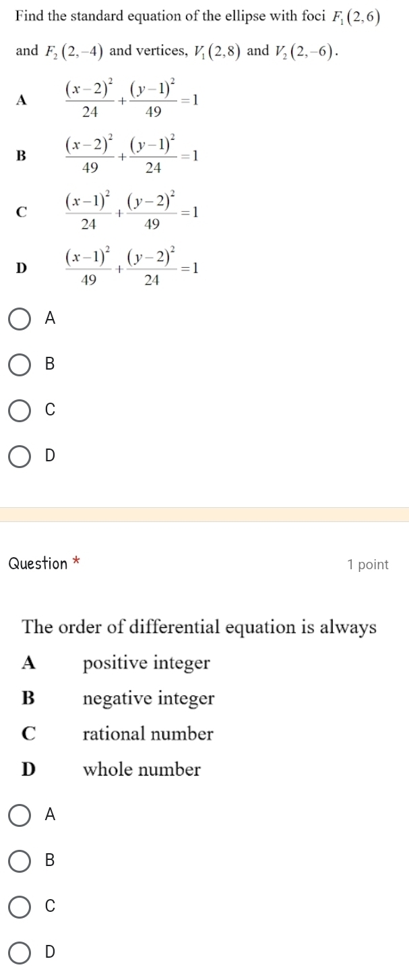The width and height of the screenshot is (409, 980).
Task: Click the "positive integer" choice text
Action: 146,664
